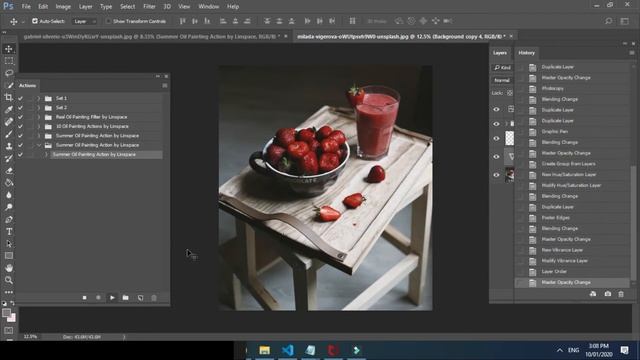Open Visual Studio Code from taskbar
This screenshot has height=360, width=640.
[x=287, y=350]
